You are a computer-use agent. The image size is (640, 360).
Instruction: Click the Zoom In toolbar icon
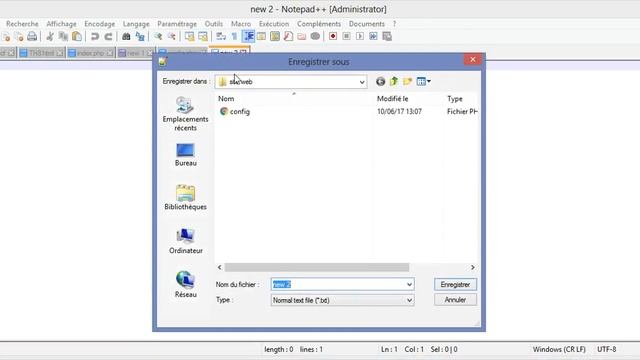(x=158, y=37)
